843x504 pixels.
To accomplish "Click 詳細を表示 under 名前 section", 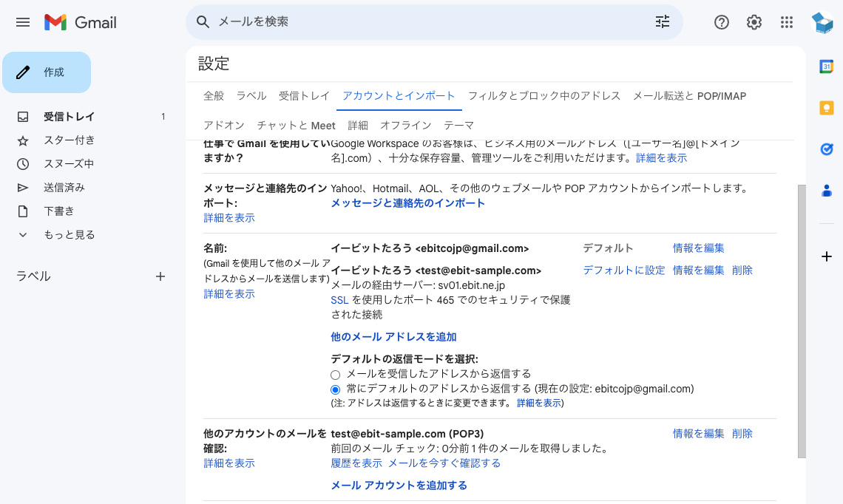I will pos(229,294).
